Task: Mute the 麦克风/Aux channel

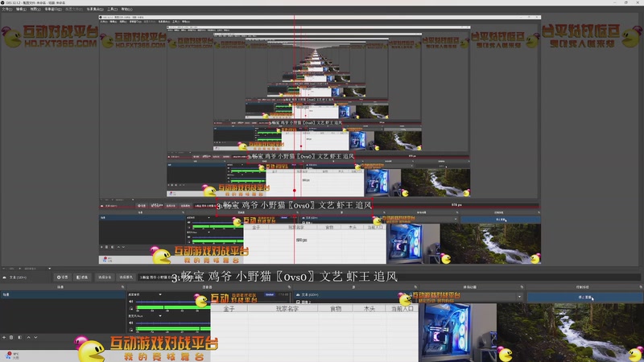Action: click(131, 323)
